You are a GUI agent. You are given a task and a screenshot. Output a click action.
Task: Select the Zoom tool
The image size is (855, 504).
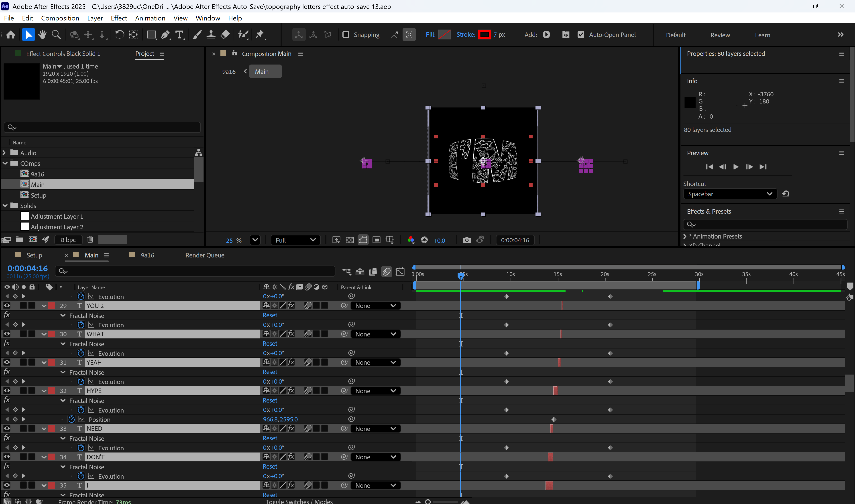(56, 35)
